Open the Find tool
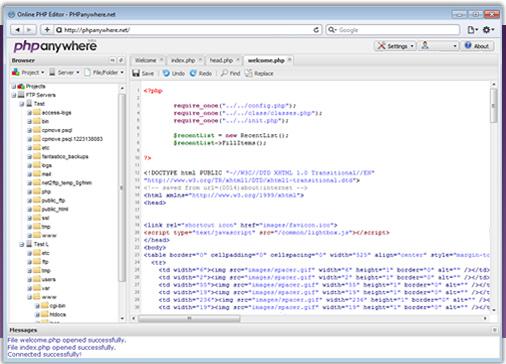Viewport: 506px width, 364px height. point(230,73)
